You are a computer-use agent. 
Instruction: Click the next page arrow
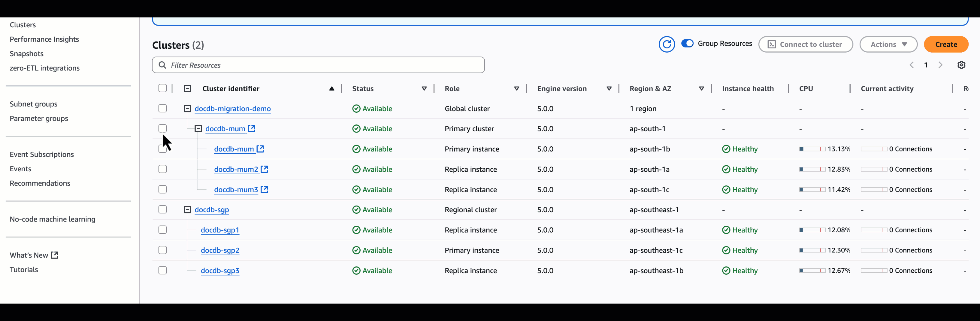940,65
